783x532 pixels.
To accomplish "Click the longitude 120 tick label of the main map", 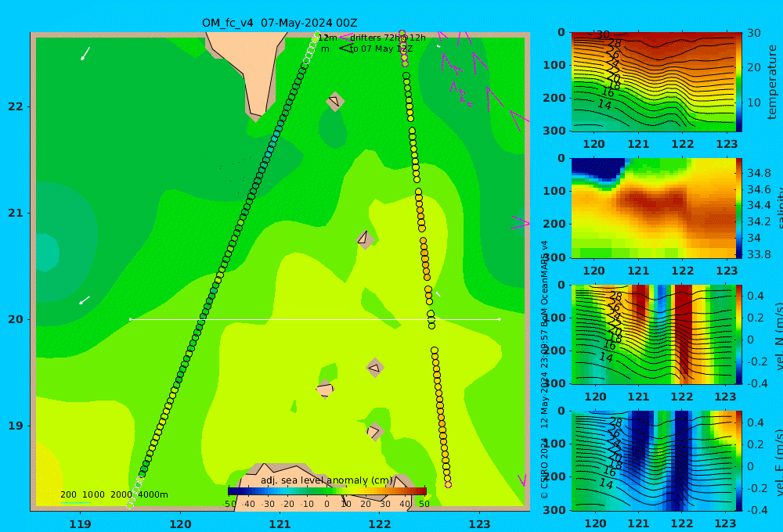I will [x=180, y=524].
